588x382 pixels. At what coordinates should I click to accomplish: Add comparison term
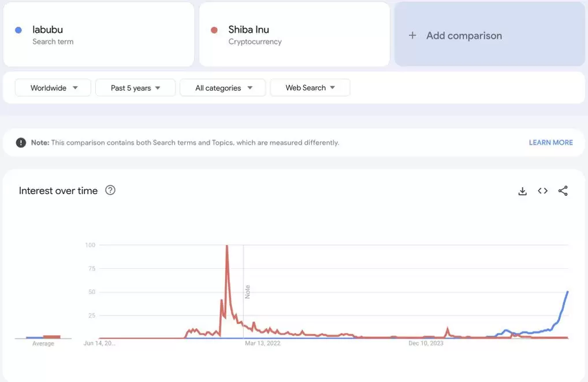coord(490,34)
